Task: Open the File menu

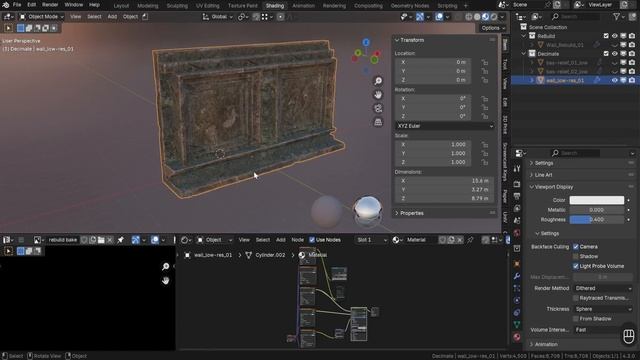Action: click(x=17, y=5)
